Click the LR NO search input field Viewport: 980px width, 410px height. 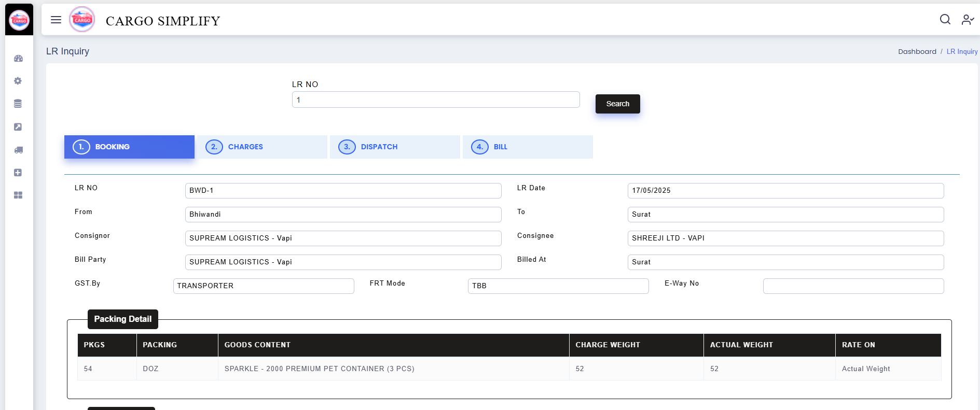pyautogui.click(x=435, y=100)
